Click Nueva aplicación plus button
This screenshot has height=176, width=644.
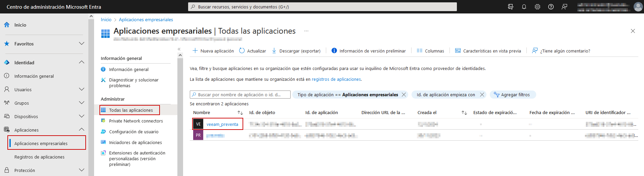(213, 51)
